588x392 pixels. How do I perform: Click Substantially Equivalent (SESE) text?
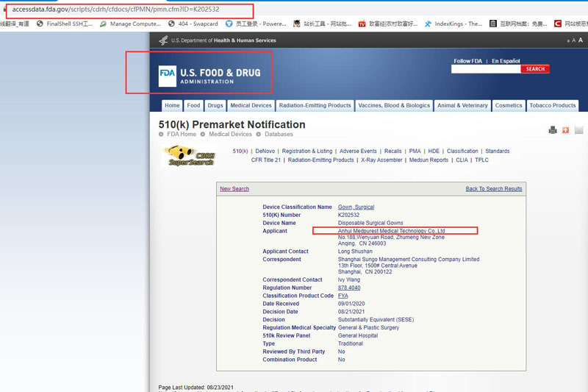376,320
